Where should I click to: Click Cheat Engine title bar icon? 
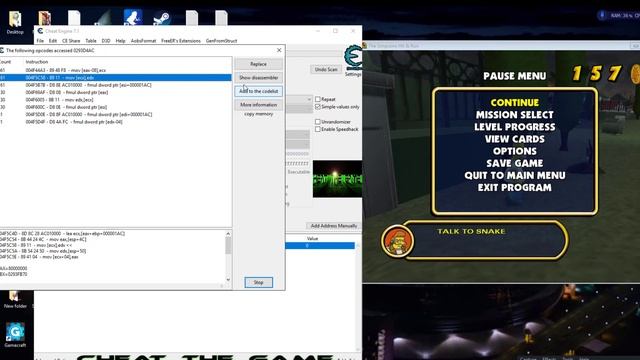[x=40, y=31]
